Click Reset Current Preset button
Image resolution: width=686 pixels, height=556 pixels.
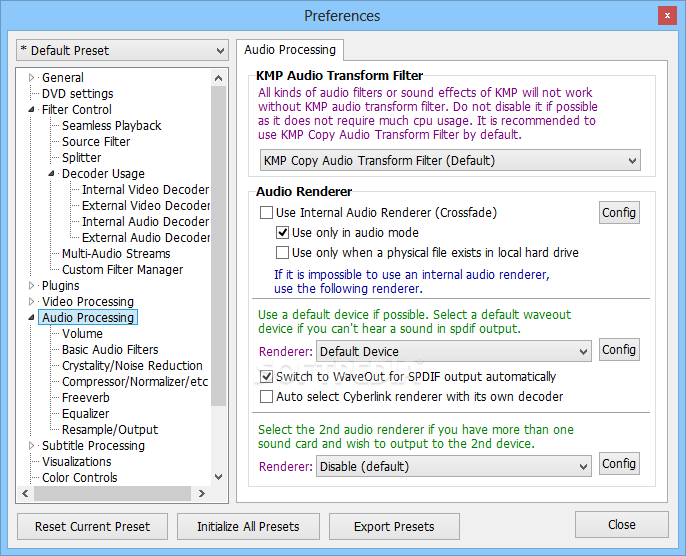pyautogui.click(x=92, y=526)
